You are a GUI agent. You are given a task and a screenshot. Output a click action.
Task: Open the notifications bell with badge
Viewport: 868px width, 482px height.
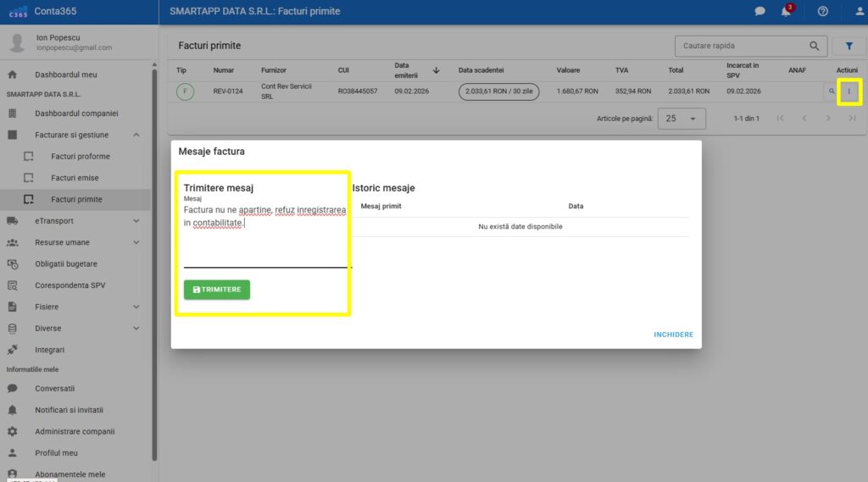click(786, 12)
